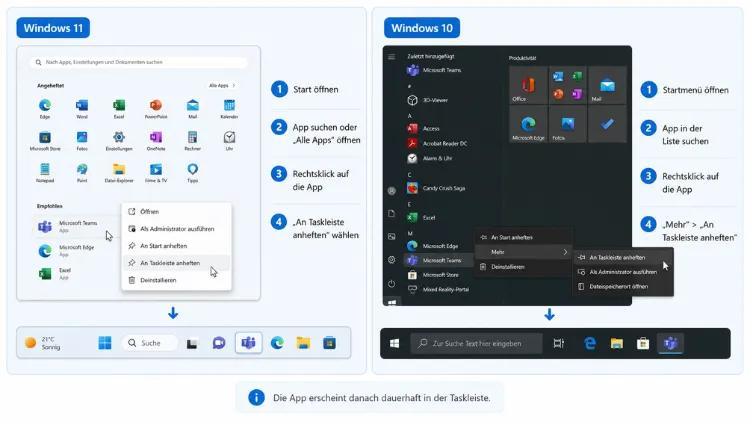This screenshot has width=750, height=422.
Task: Select Mixed Reality-Portal in app list
Action: [439, 289]
